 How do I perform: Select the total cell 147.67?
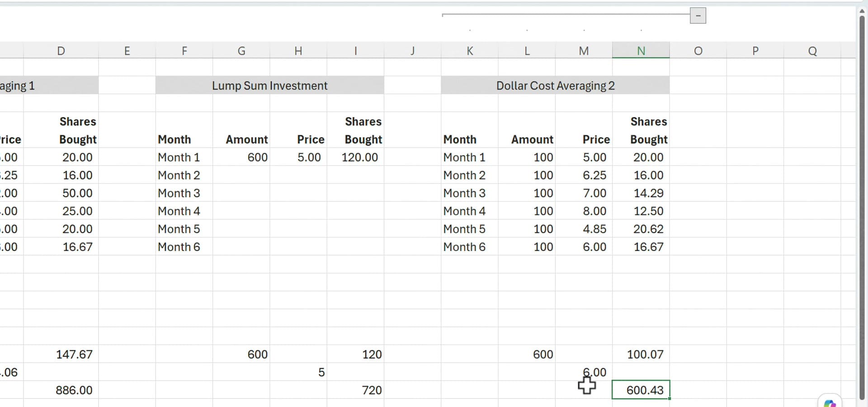point(61,354)
